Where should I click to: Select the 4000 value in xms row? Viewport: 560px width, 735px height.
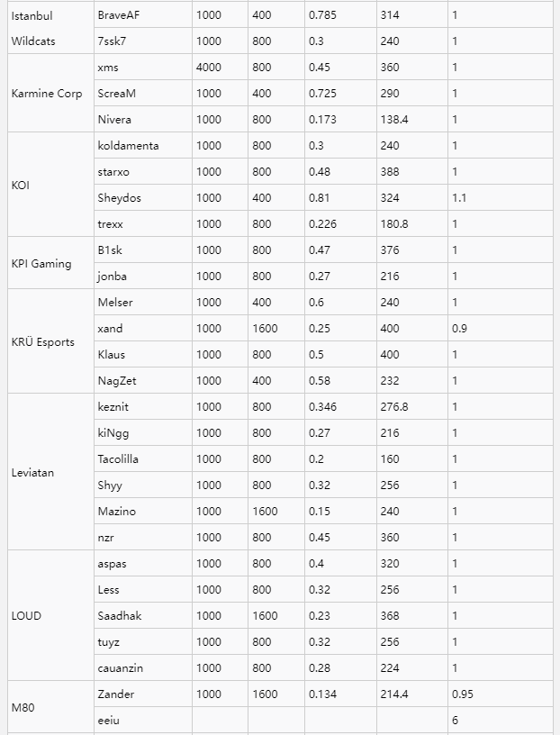209,68
